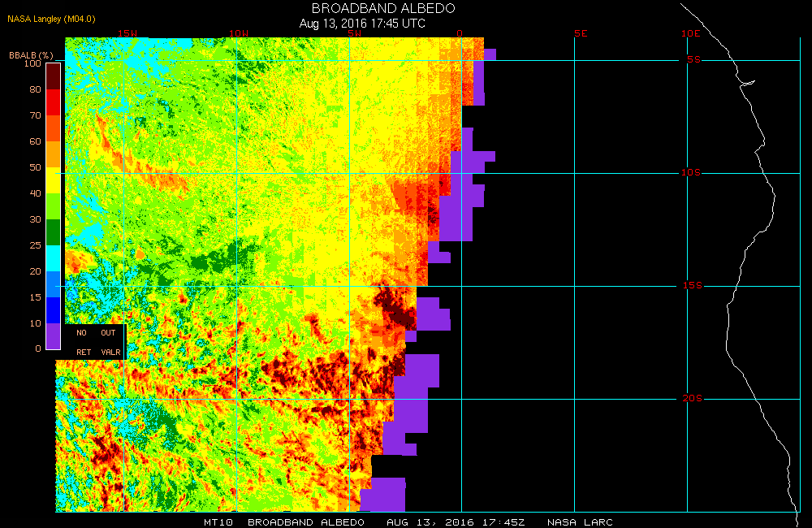Click the 100 value on color scale
This screenshot has height=528, width=812.
[32, 63]
